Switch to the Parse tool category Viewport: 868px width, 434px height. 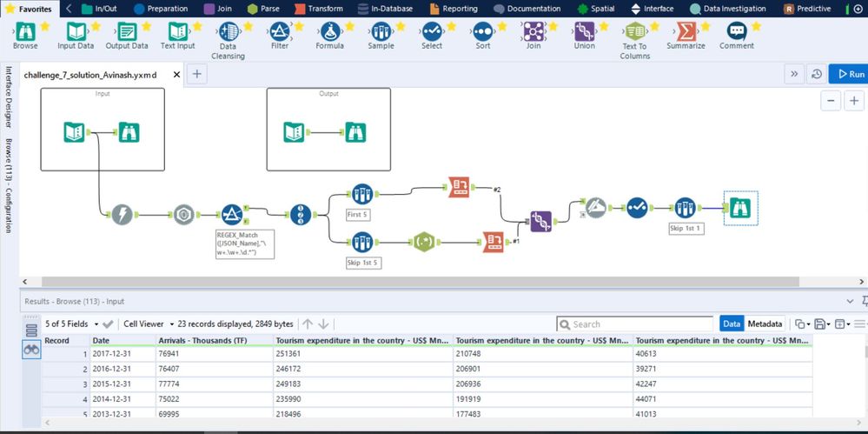[263, 9]
